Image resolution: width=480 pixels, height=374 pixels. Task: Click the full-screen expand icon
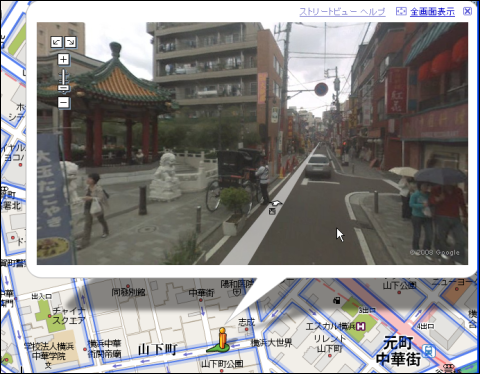click(401, 11)
